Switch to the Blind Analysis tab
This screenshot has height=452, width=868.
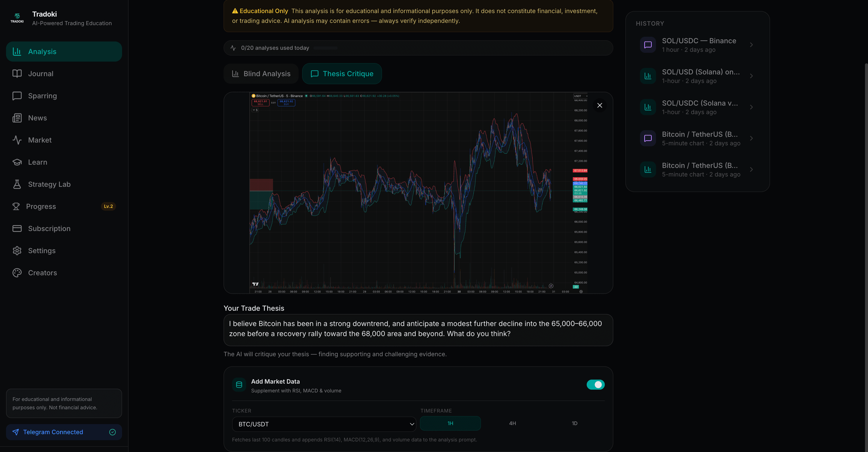pyautogui.click(x=261, y=74)
